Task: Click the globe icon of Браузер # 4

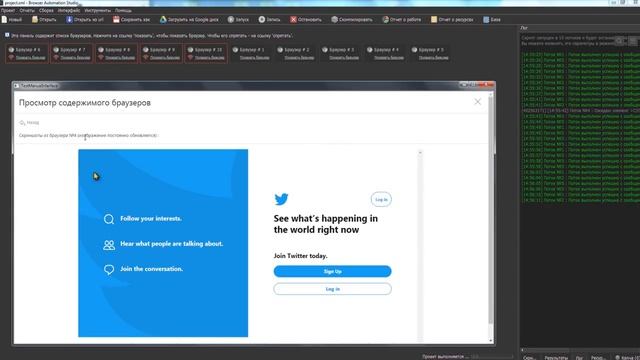Action: pyautogui.click(x=370, y=50)
